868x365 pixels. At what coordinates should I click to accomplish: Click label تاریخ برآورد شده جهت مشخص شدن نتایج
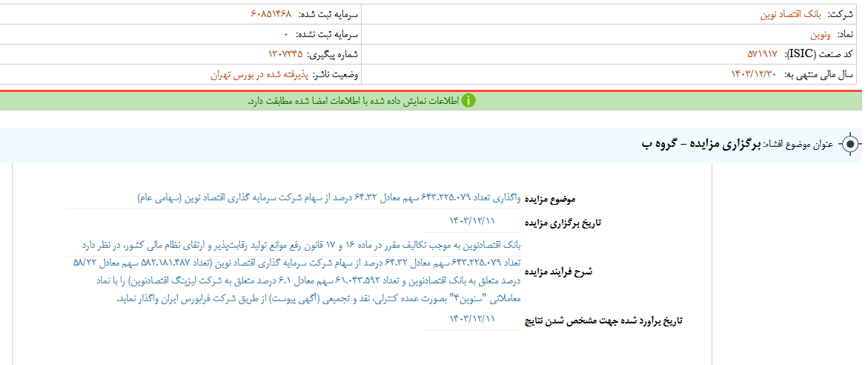pyautogui.click(x=603, y=322)
